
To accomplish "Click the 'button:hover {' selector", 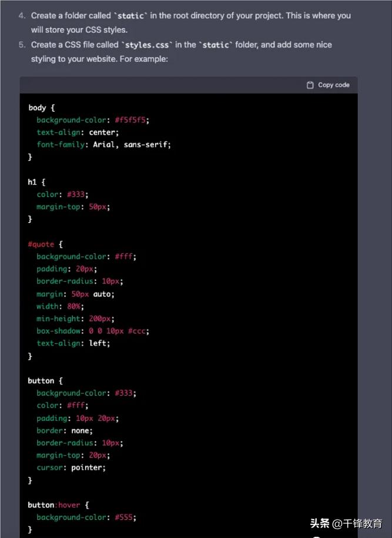I will [58, 505].
